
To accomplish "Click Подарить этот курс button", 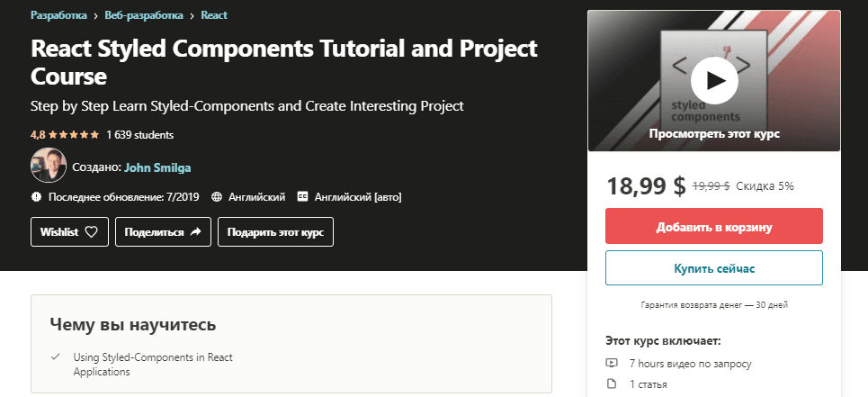I will point(275,232).
